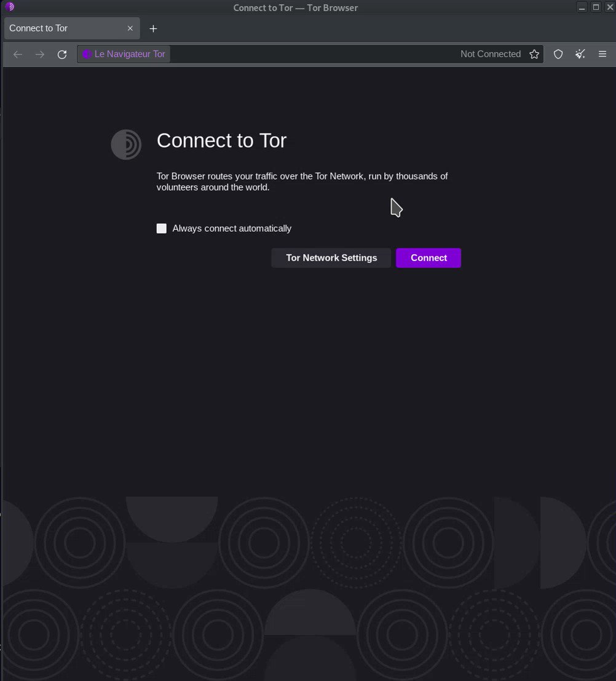Open the hamburger application menu
This screenshot has width=616, height=681.
602,54
